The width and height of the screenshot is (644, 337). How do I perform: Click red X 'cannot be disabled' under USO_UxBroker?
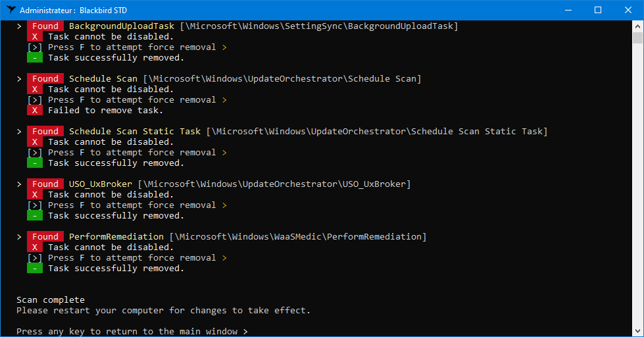pyautogui.click(x=35, y=194)
